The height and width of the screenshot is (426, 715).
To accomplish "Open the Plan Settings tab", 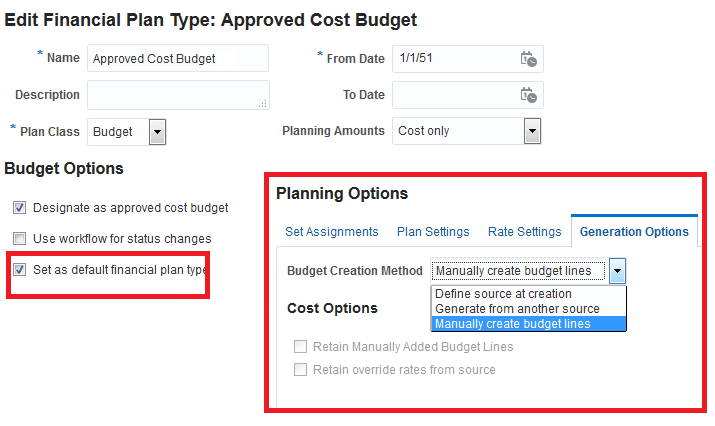I will pos(433,232).
